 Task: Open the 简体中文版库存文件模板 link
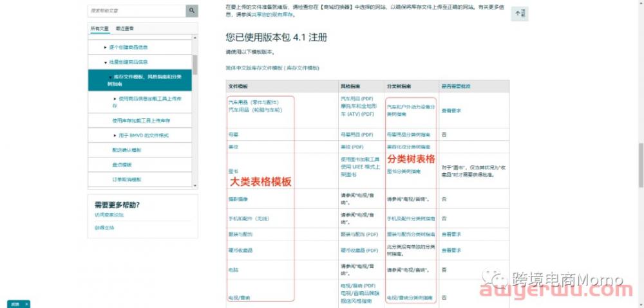(272, 68)
